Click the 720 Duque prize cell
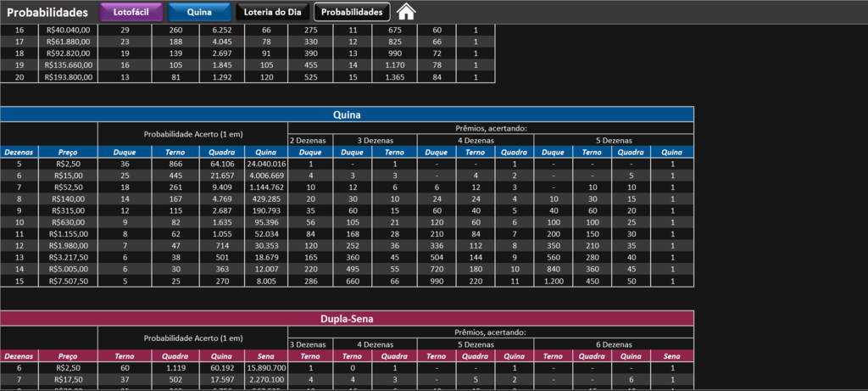Viewport: 868px width, 391px height. click(x=437, y=269)
